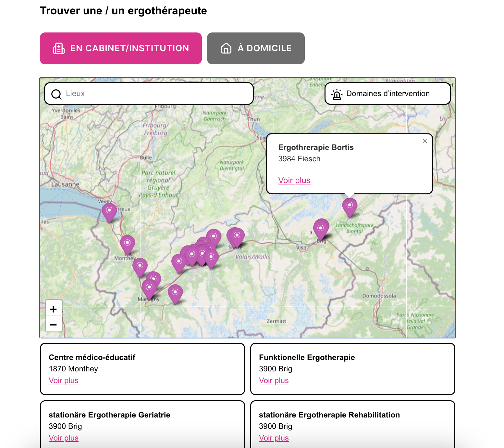
Task: Select the map pin above Monthey
Action: 128,244
